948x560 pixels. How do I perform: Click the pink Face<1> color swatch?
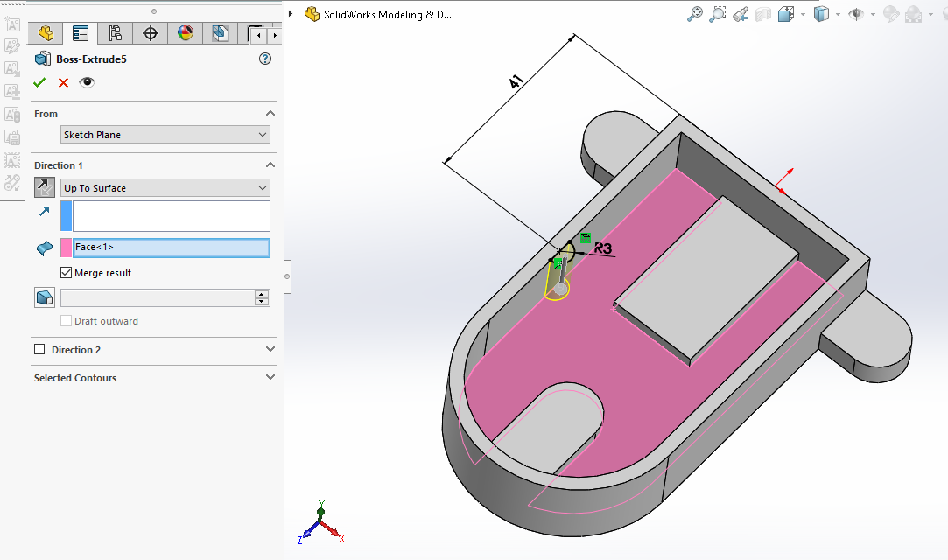click(x=66, y=248)
